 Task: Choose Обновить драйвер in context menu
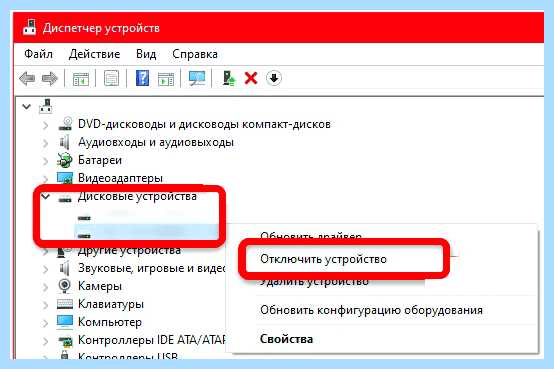311,236
